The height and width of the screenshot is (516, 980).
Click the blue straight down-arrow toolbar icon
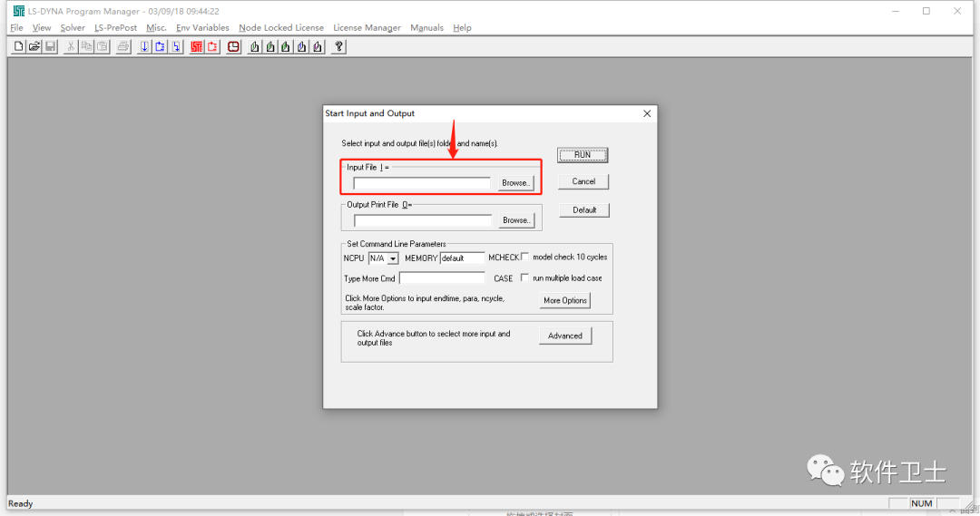[x=144, y=46]
